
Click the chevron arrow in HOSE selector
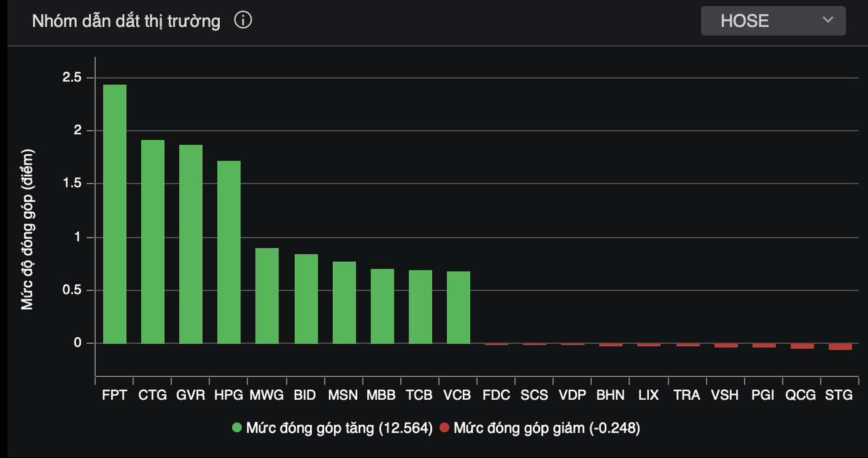coord(828,20)
